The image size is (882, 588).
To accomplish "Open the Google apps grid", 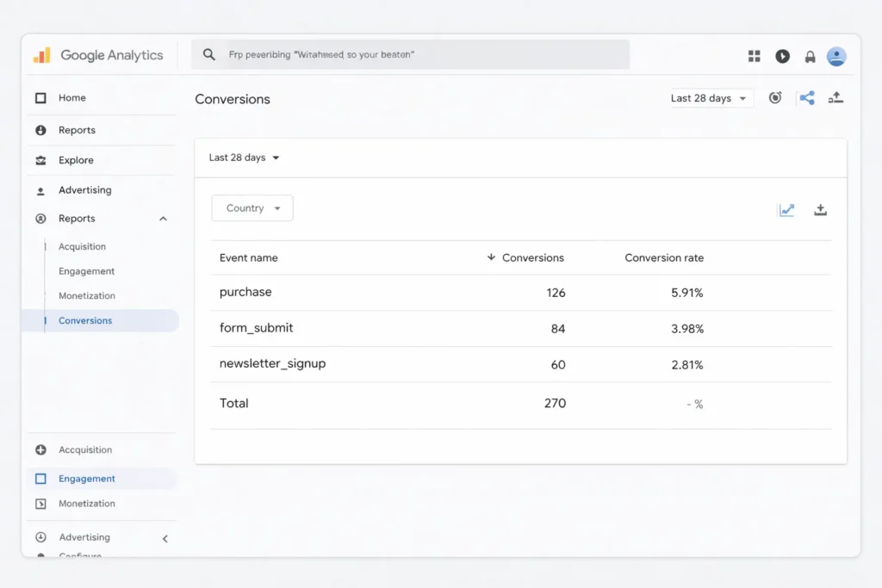I will (x=754, y=55).
